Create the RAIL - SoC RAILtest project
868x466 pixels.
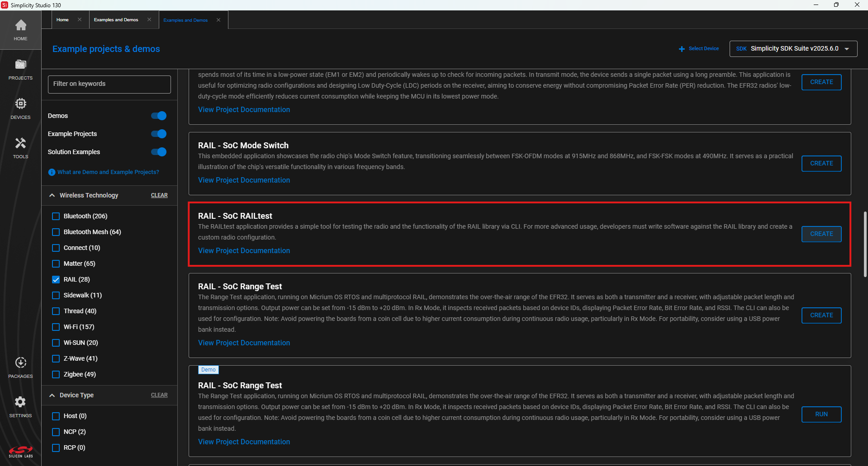pyautogui.click(x=821, y=234)
